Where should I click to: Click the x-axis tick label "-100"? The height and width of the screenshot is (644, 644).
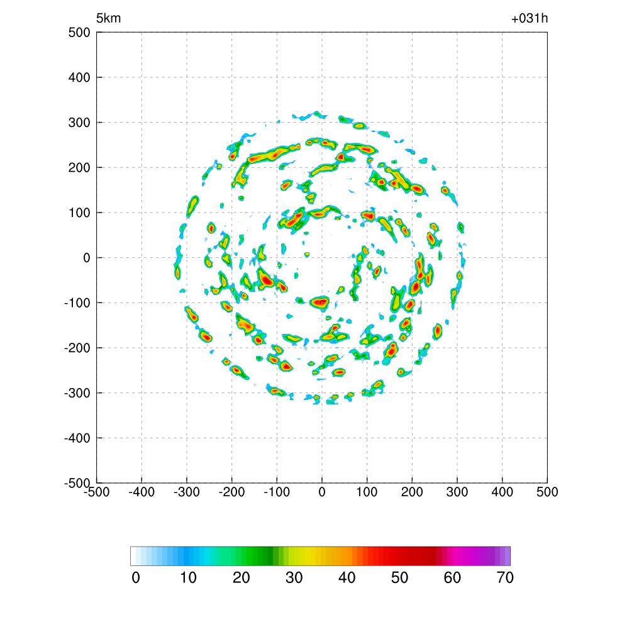coord(277,492)
